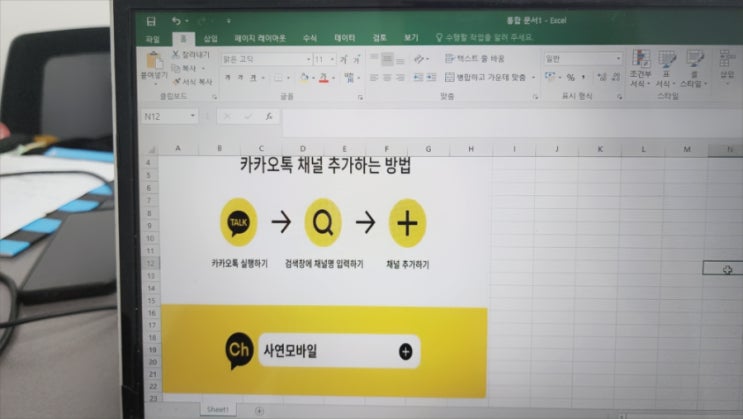743x419 pixels.
Task: Click the new sheet plus button
Action: (x=259, y=410)
